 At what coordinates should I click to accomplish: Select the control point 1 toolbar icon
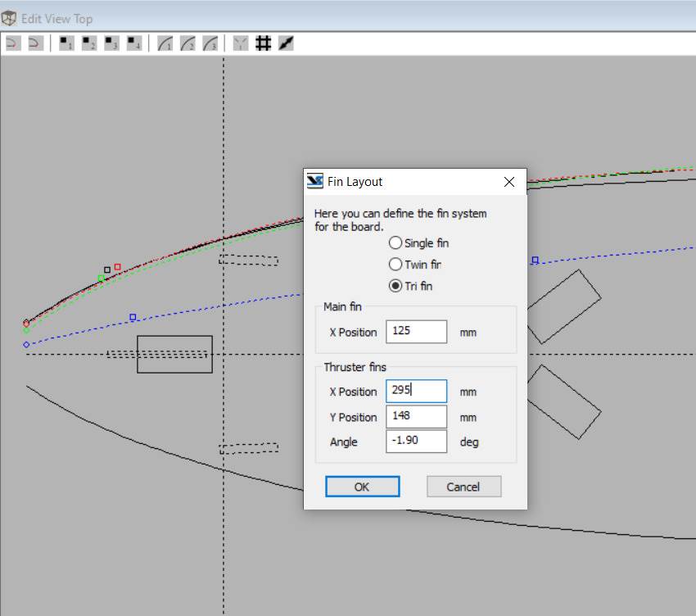(66, 43)
